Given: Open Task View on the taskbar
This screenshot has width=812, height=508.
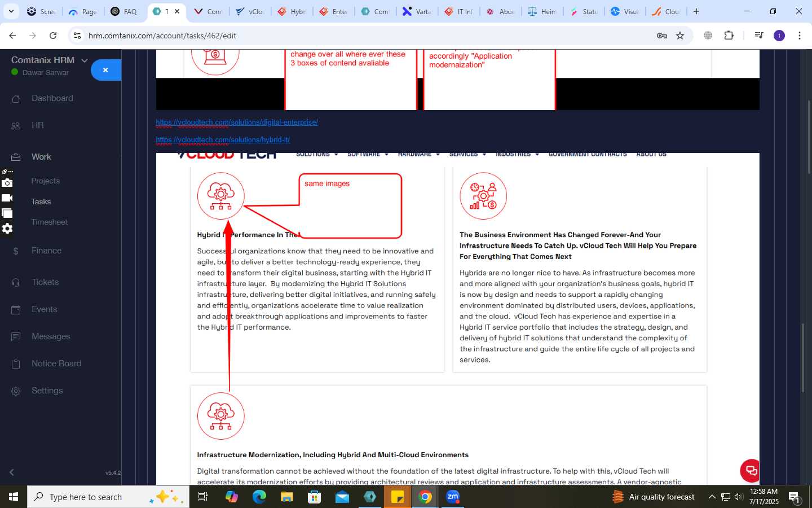Looking at the screenshot, I should pyautogui.click(x=203, y=497).
